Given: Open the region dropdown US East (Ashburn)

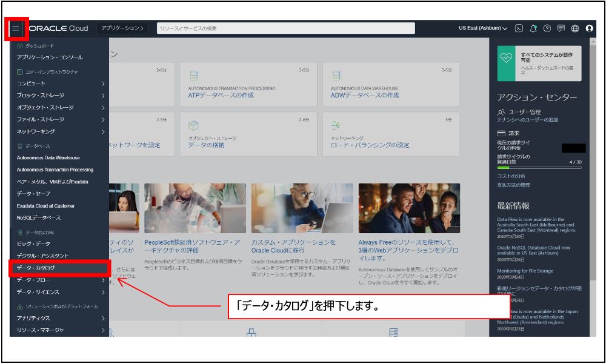Looking at the screenshot, I should tap(483, 28).
